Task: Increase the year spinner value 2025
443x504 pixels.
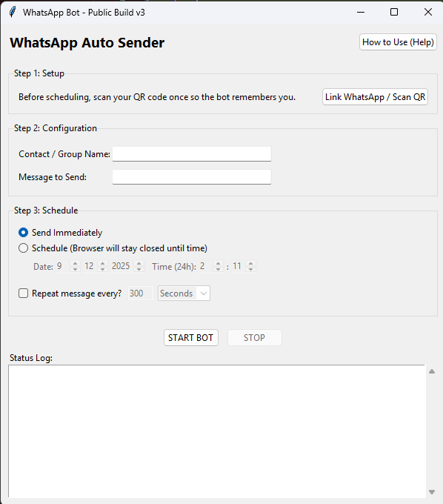Action: tap(139, 263)
